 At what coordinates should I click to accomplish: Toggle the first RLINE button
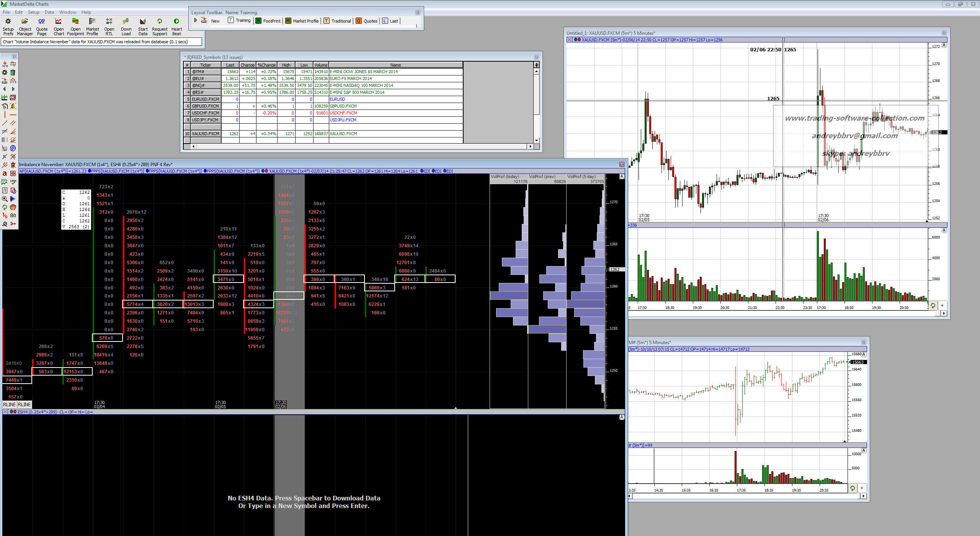[9, 405]
